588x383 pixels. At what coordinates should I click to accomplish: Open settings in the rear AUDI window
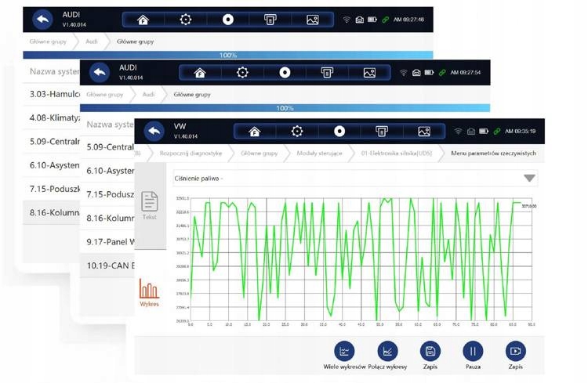coord(185,20)
